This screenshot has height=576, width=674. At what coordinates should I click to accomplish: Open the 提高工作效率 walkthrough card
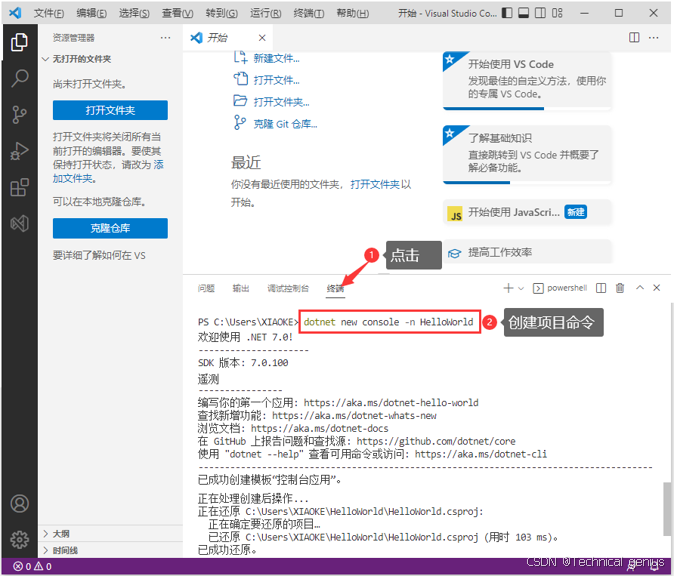click(527, 252)
